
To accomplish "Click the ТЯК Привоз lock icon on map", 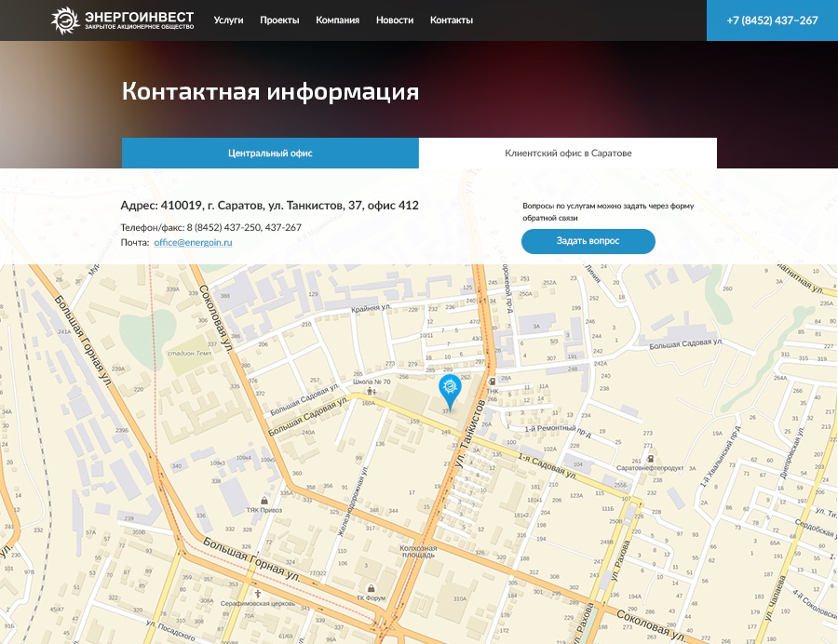I will [x=264, y=500].
